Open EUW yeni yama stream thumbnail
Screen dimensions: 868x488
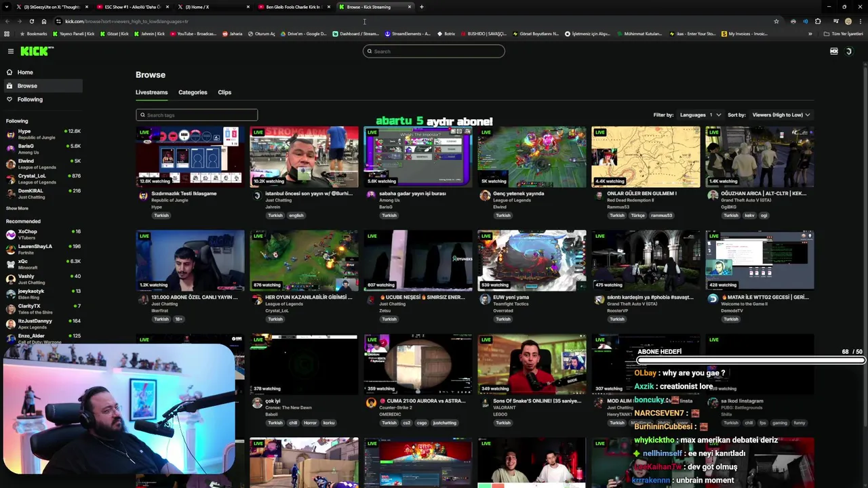(x=532, y=260)
